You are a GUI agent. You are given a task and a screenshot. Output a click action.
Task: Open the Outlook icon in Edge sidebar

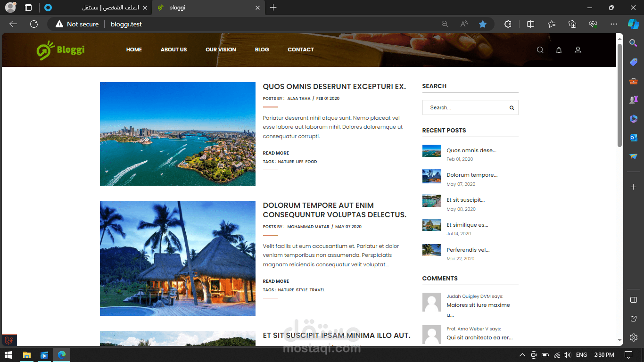coord(634,138)
